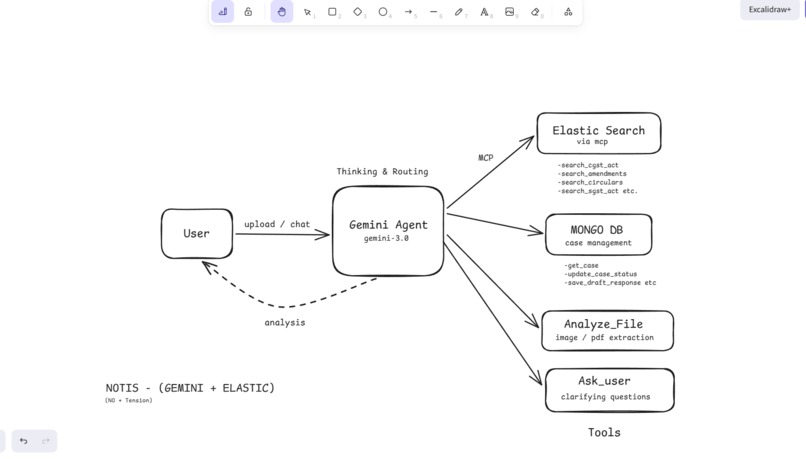Click the '-get_case' text line
The image size is (806, 459).
coord(581,266)
